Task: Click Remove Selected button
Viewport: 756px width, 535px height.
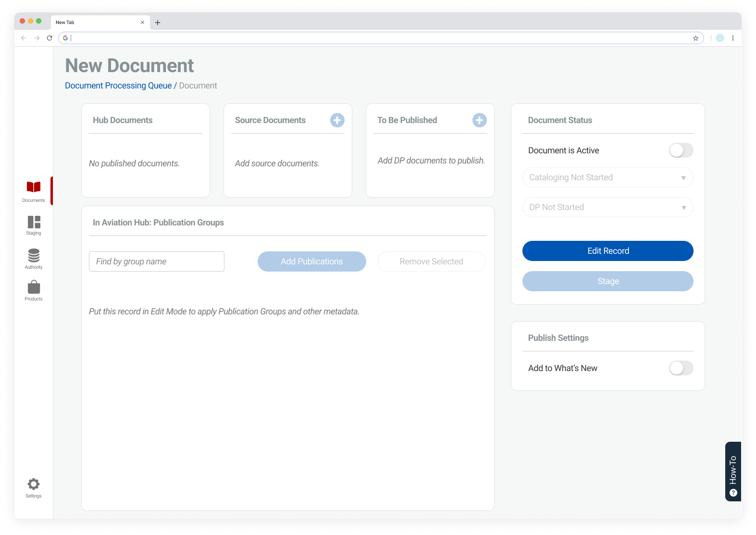Action: [432, 261]
